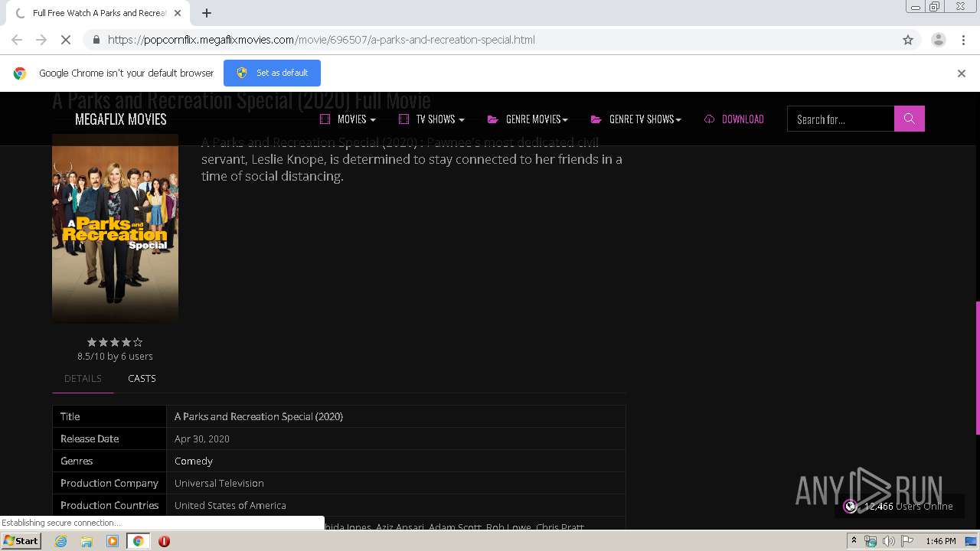Open the DOWNLOAD link

[x=734, y=119]
